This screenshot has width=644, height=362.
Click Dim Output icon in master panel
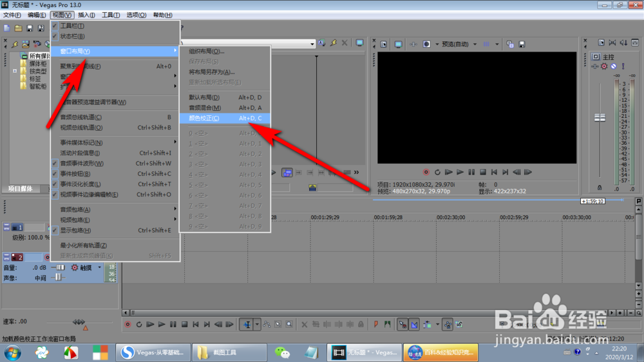pyautogui.click(x=623, y=43)
